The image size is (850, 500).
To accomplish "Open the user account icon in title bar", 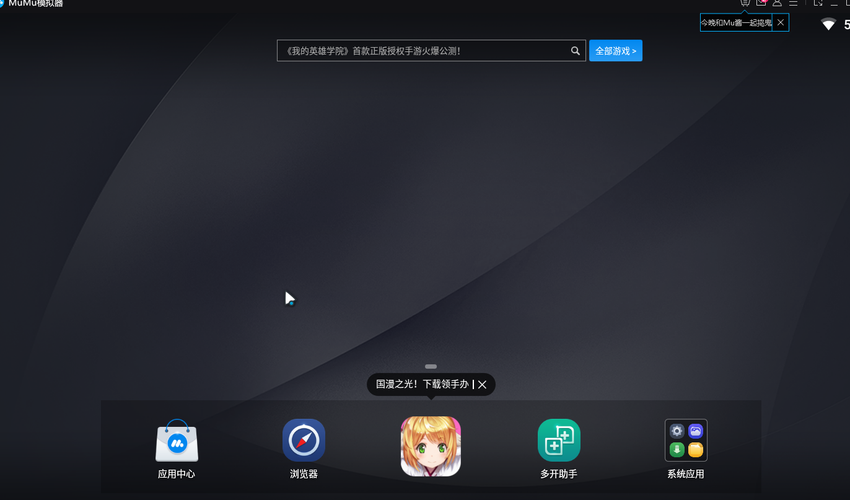I will (x=777, y=4).
